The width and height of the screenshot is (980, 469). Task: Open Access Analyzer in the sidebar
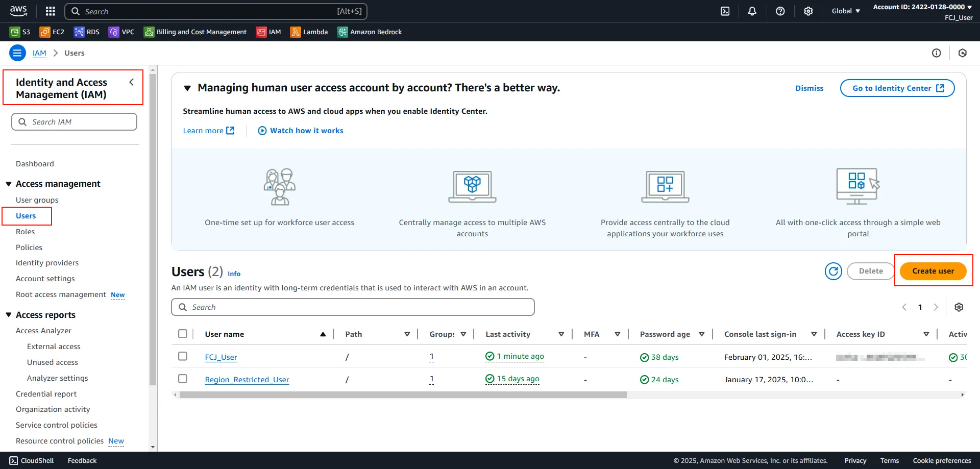pyautogui.click(x=44, y=331)
